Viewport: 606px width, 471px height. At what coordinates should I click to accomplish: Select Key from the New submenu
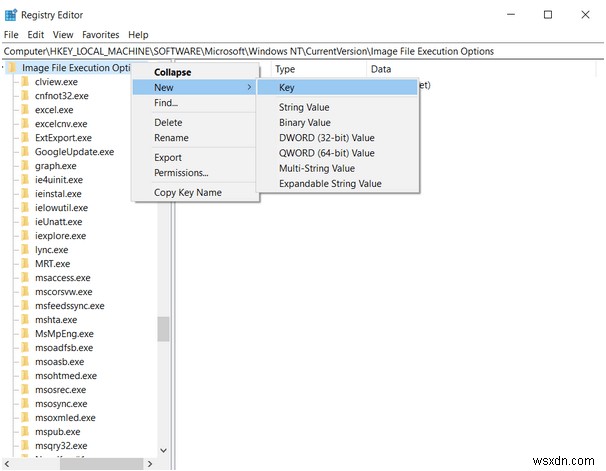click(337, 87)
